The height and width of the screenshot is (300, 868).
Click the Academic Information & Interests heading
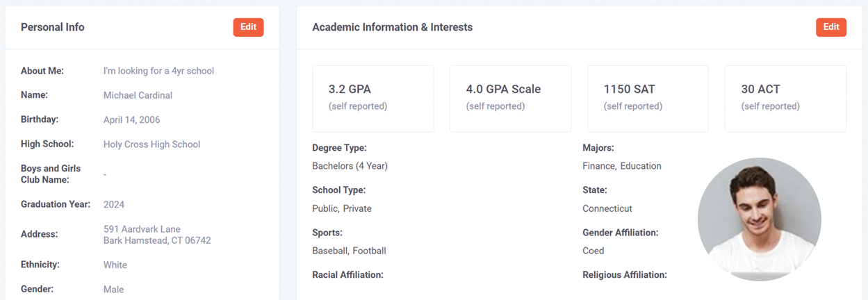(392, 27)
